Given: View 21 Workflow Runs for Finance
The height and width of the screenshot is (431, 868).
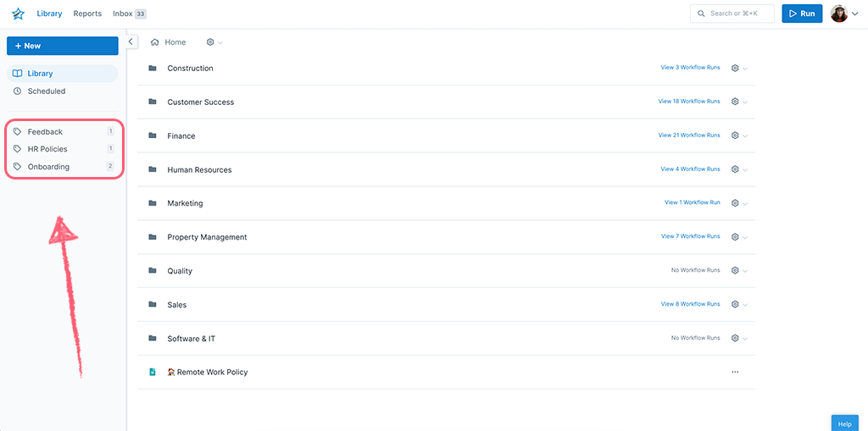Looking at the screenshot, I should 689,135.
